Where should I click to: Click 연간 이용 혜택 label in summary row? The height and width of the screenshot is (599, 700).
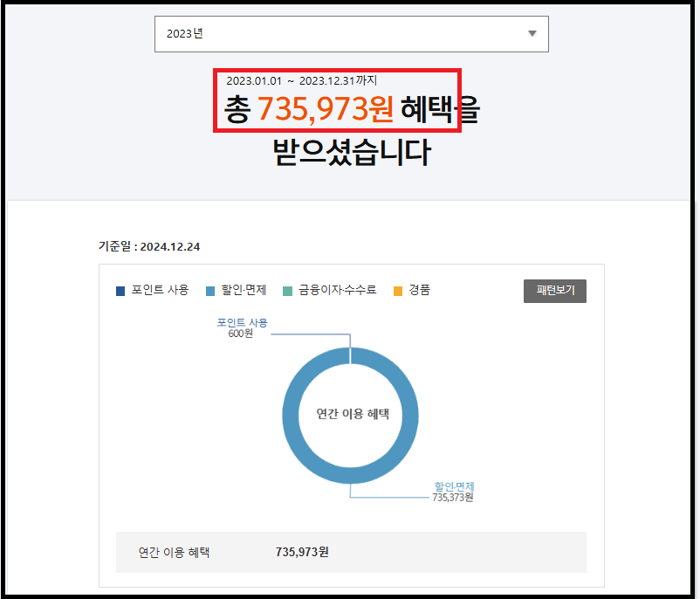(174, 552)
